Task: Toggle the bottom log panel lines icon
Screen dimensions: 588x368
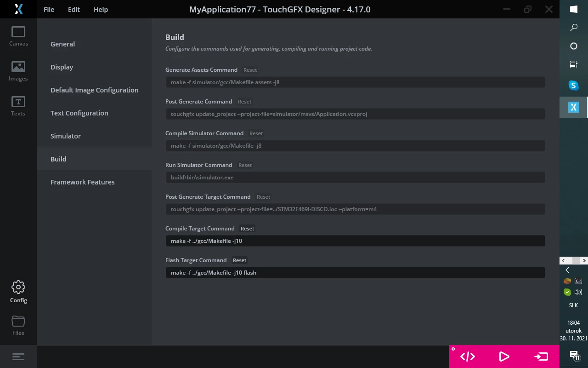Action: pyautogui.click(x=18, y=356)
